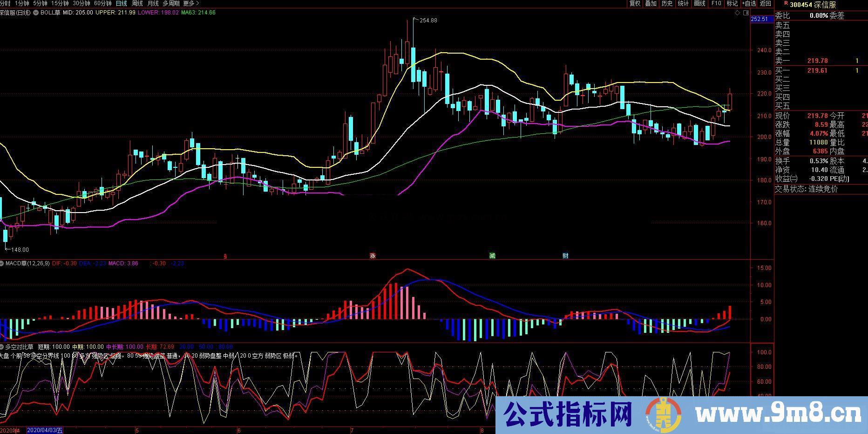The image size is (868, 434).
Task: Click the 净资 value 10.40
Action: [820, 170]
